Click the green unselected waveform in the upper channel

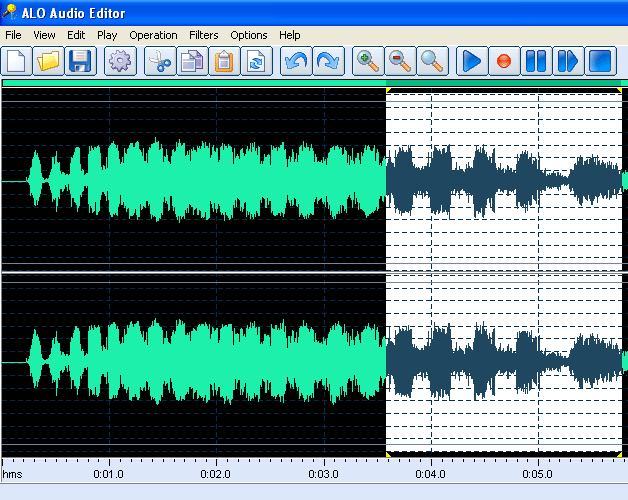tap(206, 180)
